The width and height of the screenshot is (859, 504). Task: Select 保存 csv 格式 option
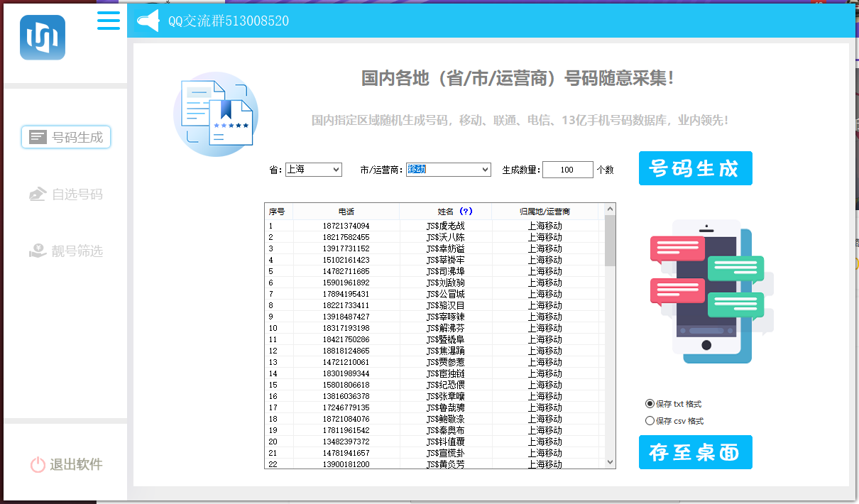click(x=650, y=420)
